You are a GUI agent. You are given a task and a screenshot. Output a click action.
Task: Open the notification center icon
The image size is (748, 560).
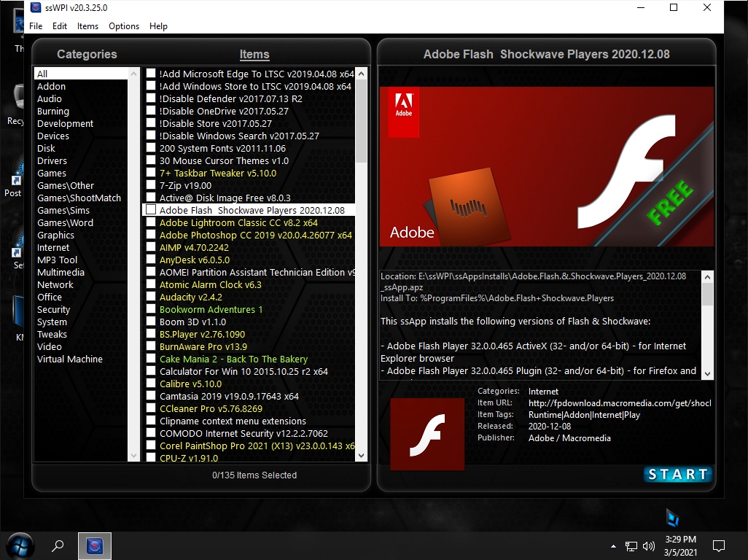pos(718,546)
